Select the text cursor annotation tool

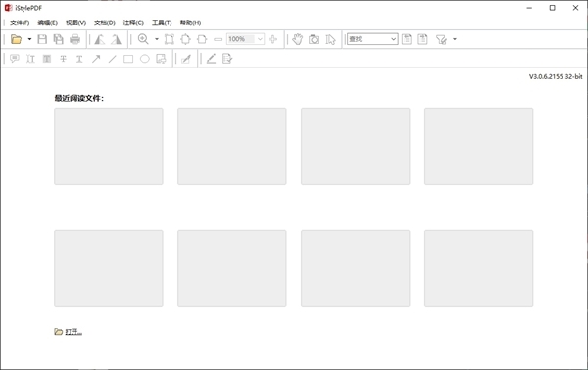[30, 59]
